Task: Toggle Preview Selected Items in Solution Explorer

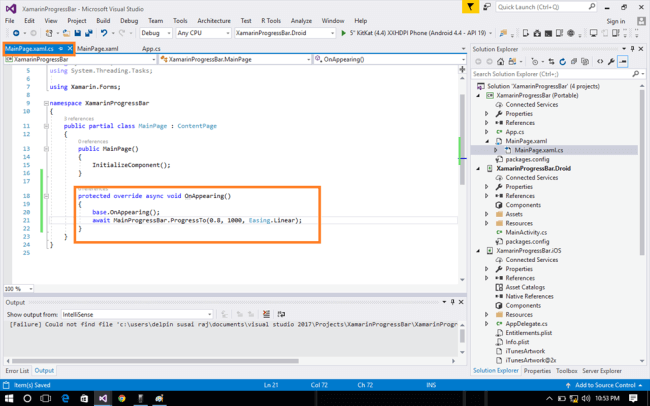Action: coord(623,61)
